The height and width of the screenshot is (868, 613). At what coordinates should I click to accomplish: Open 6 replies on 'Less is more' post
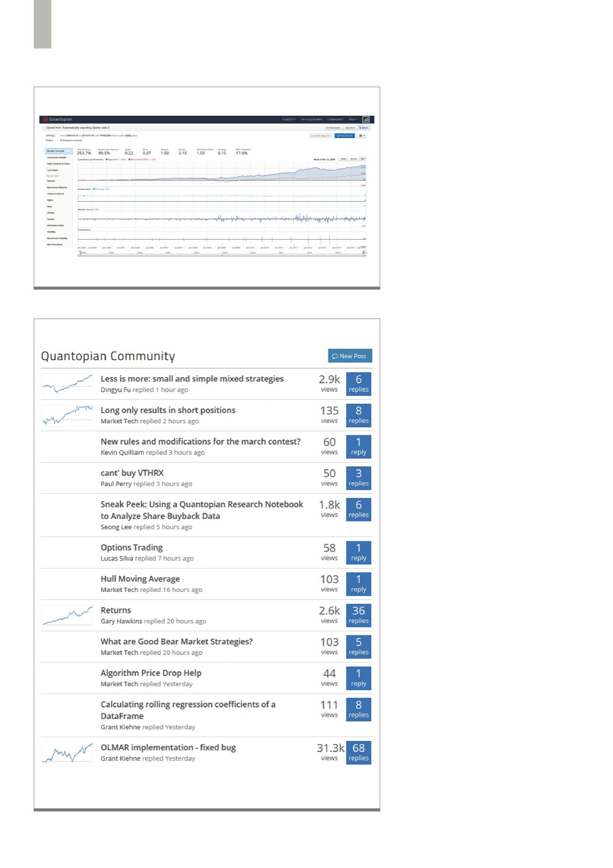click(x=359, y=384)
